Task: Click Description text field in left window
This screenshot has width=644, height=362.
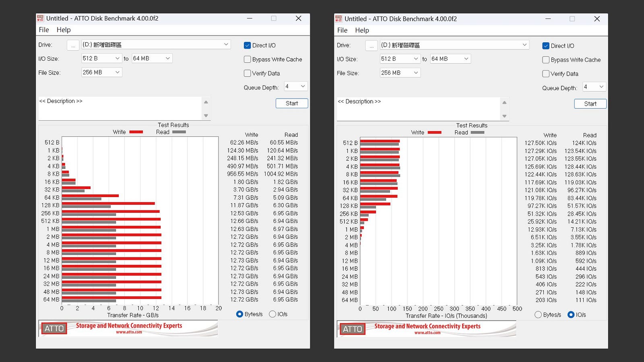Action: point(120,108)
